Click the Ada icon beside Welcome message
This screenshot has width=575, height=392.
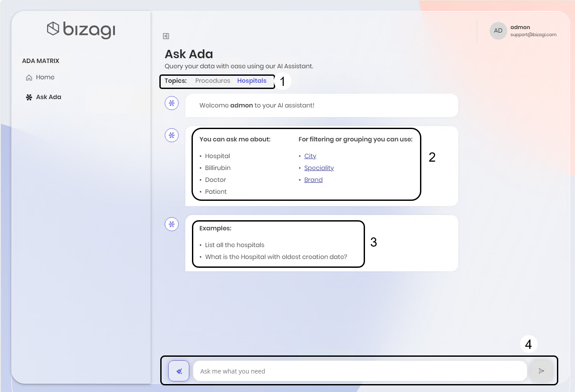click(x=172, y=104)
